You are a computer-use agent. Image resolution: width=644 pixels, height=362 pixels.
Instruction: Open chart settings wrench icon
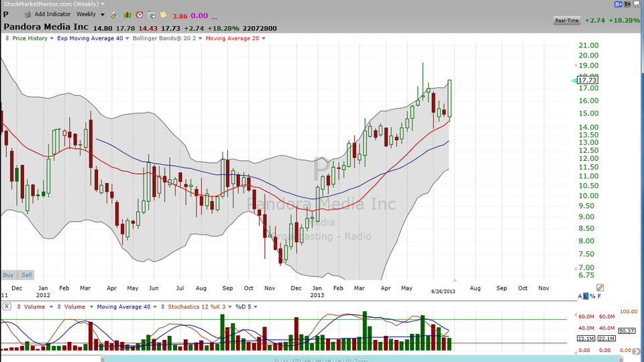(x=115, y=15)
